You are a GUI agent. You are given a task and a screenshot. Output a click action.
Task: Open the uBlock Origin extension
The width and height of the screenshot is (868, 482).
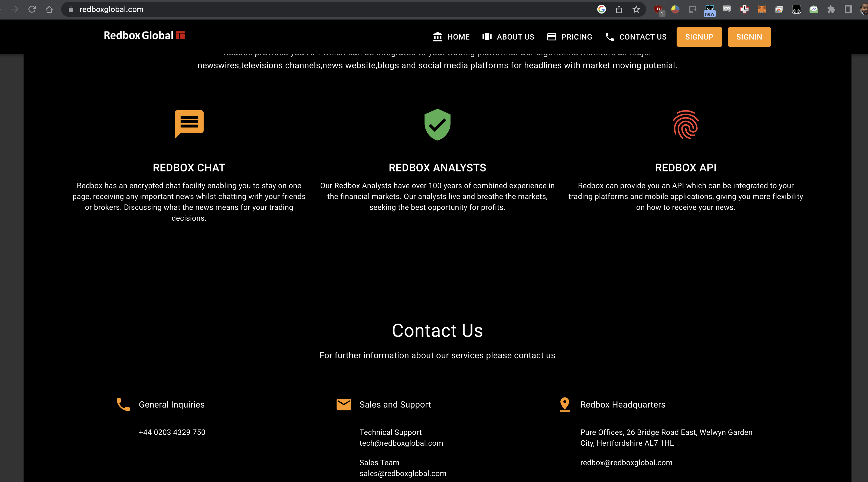point(658,9)
